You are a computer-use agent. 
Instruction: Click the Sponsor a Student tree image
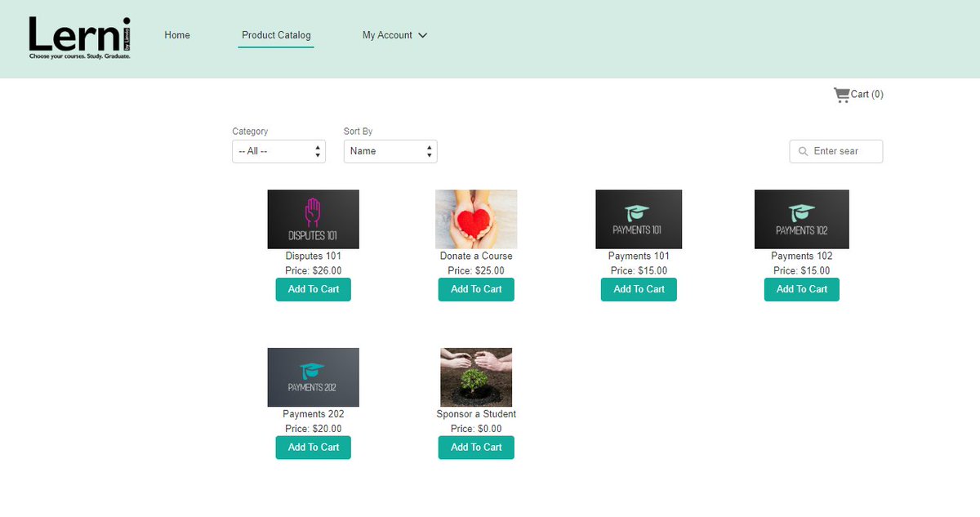coord(476,377)
